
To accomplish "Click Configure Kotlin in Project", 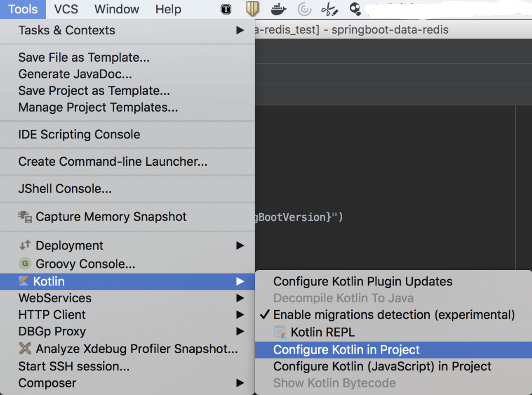I will click(393, 350).
